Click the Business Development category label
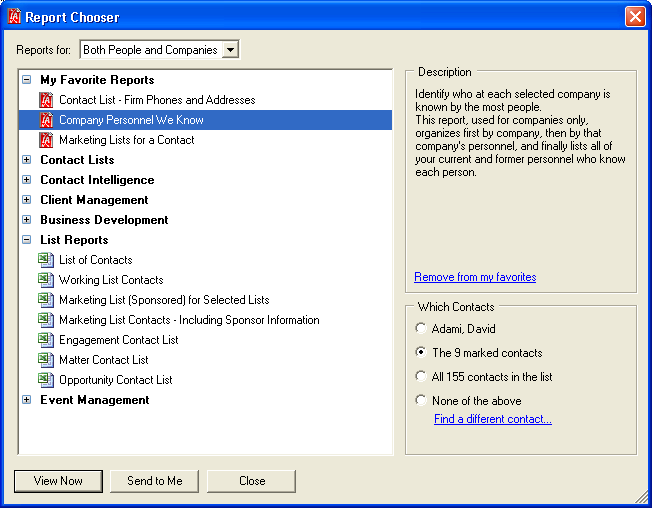 pos(104,219)
